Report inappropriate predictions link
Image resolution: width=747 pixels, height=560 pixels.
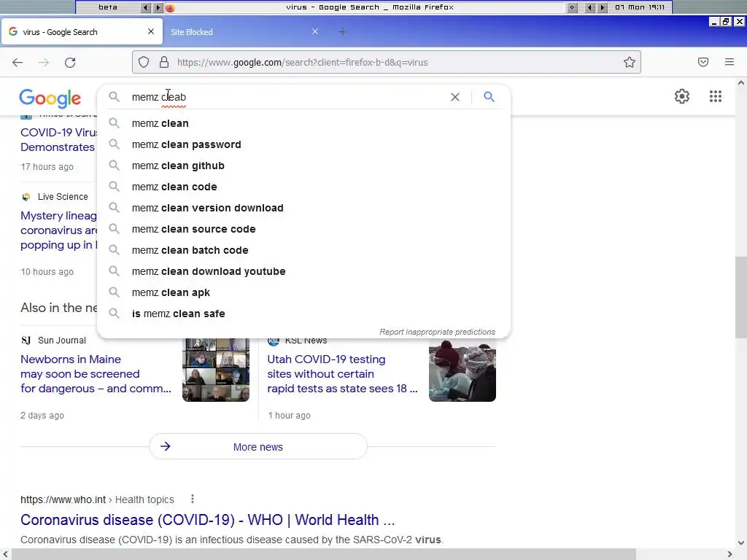(437, 332)
